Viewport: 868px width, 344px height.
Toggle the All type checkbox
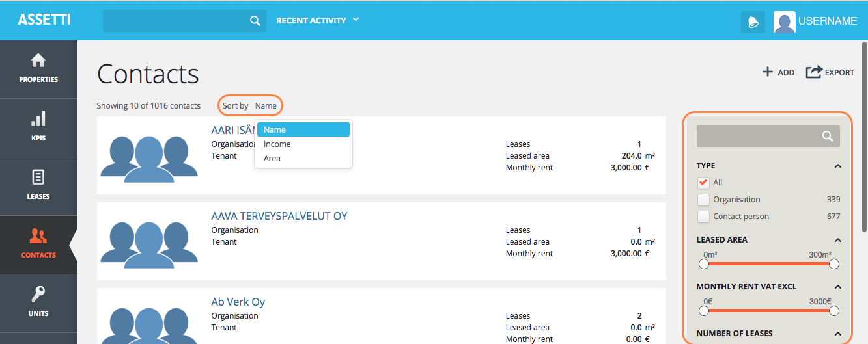pyautogui.click(x=703, y=183)
